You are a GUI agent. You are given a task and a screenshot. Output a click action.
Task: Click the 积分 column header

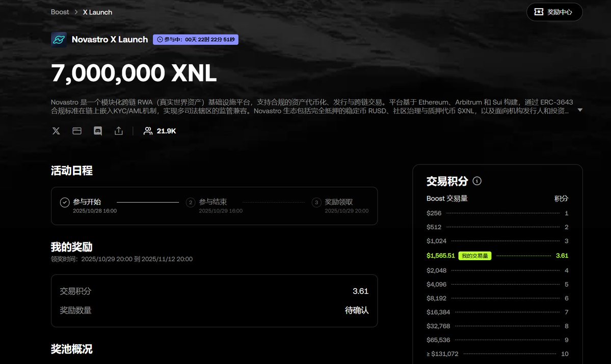point(561,199)
